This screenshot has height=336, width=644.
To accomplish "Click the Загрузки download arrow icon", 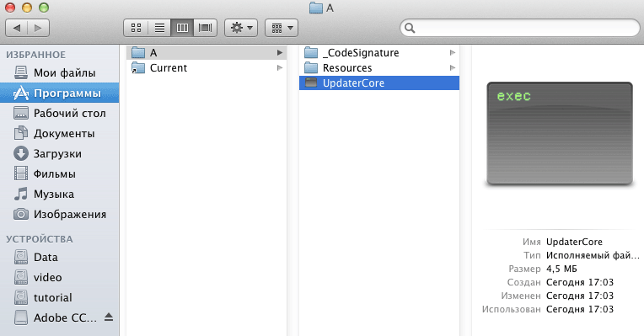I will tap(21, 153).
